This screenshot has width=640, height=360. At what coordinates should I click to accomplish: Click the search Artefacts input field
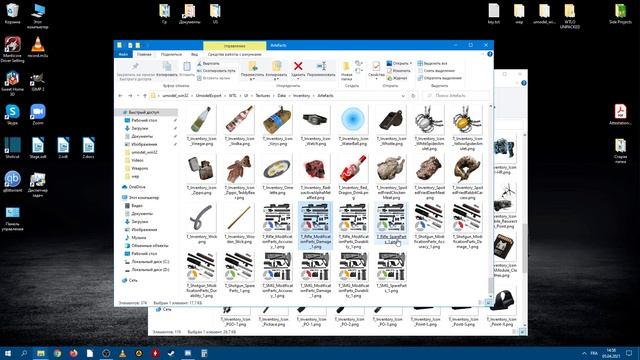click(456, 96)
